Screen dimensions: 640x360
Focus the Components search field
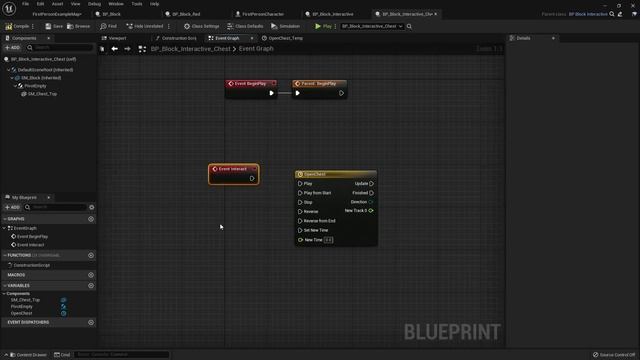click(x=60, y=48)
